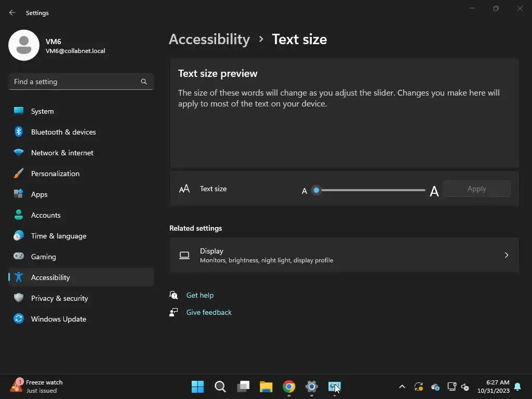Screen dimensions: 532x399
Task: Show hidden icons in the system tray
Action: pyautogui.click(x=402, y=387)
